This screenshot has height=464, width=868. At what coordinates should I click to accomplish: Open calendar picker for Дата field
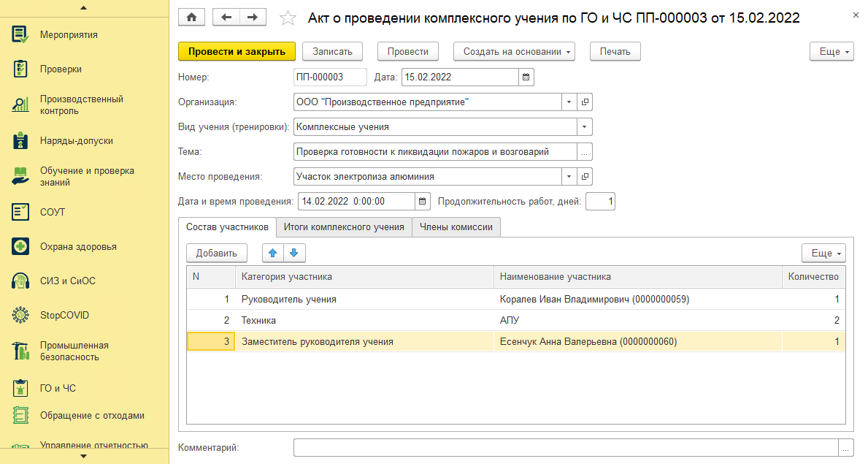click(526, 77)
